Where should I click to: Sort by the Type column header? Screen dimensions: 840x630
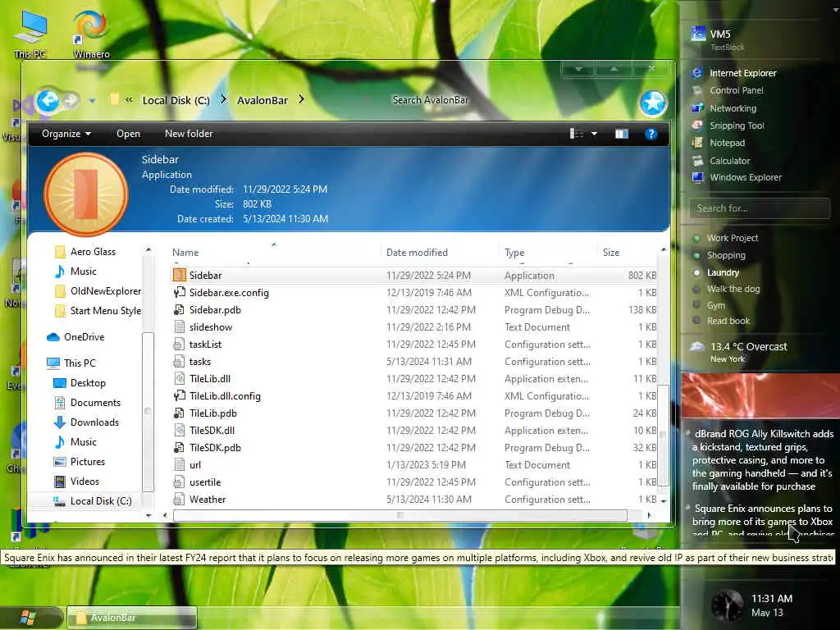point(514,253)
